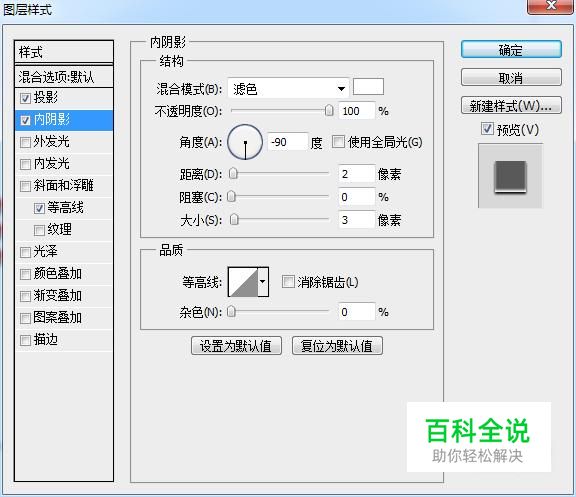Open the 混合模式 滤色 dropdown
Viewport: 576px width, 497px height.
click(288, 88)
